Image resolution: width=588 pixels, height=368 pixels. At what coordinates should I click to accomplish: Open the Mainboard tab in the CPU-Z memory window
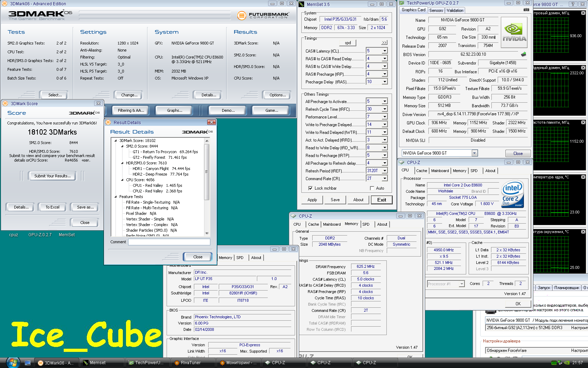point(332,224)
